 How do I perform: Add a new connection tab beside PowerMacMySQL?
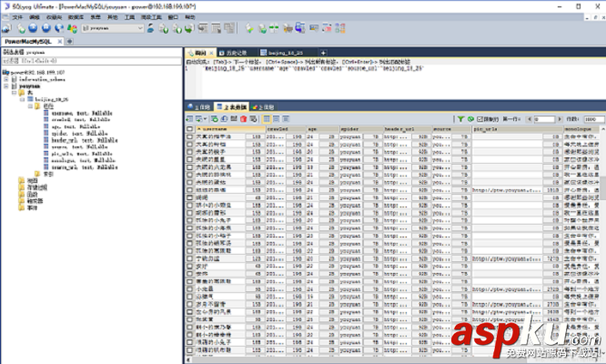pyautogui.click(x=70, y=41)
